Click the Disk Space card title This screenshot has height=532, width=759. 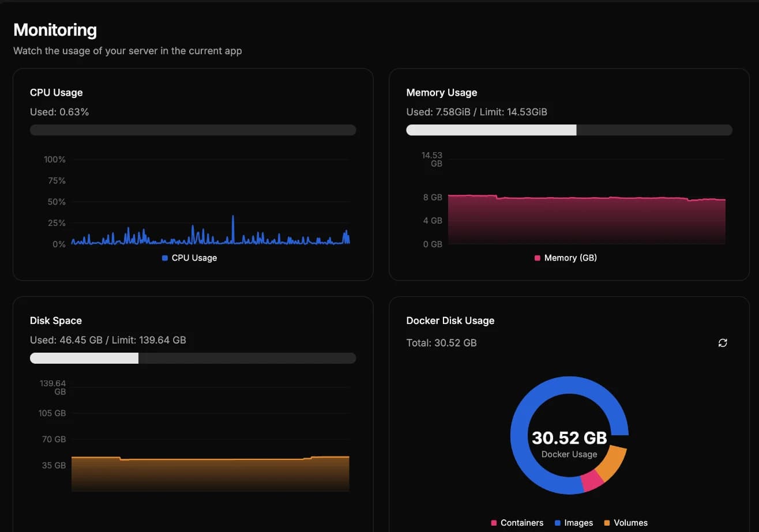pyautogui.click(x=56, y=320)
